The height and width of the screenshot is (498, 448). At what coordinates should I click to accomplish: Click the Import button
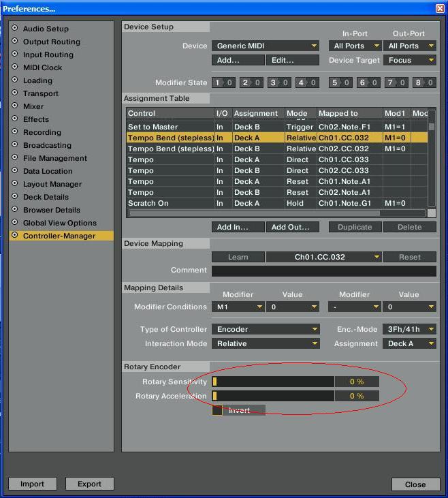click(33, 484)
